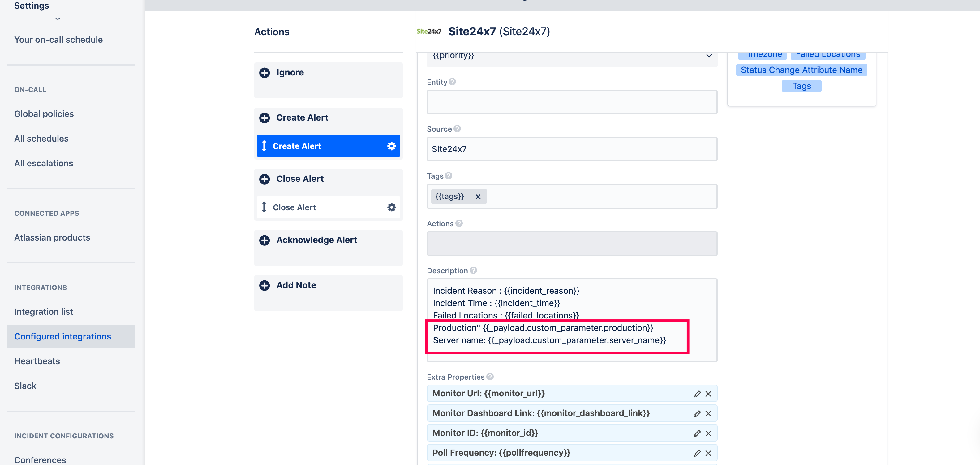
Task: Click the help icon beside Extra Properties
Action: click(x=490, y=377)
